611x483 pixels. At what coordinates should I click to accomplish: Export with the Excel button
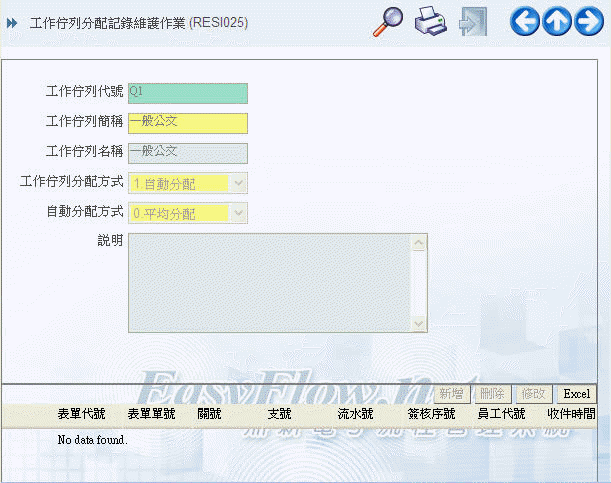coord(576,394)
